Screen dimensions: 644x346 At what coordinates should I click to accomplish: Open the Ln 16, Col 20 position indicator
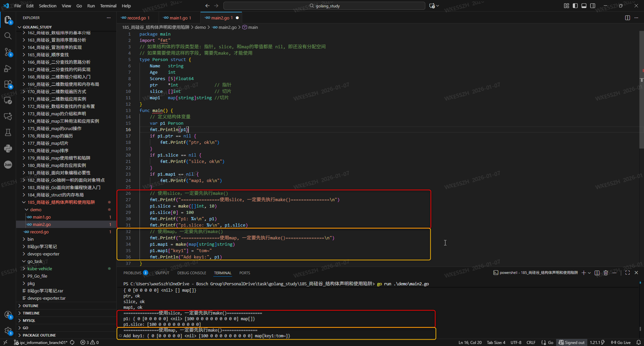[x=470, y=342]
